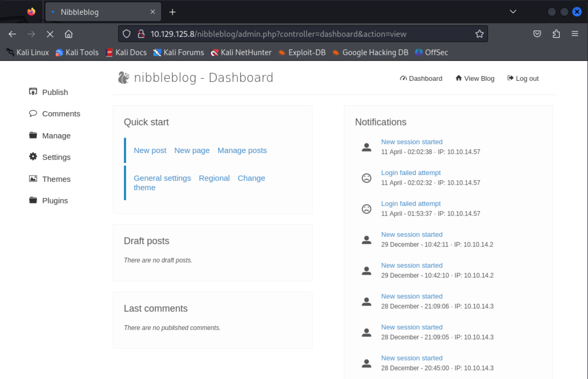Bookmark this page with star icon
588x379 pixels.
(479, 34)
